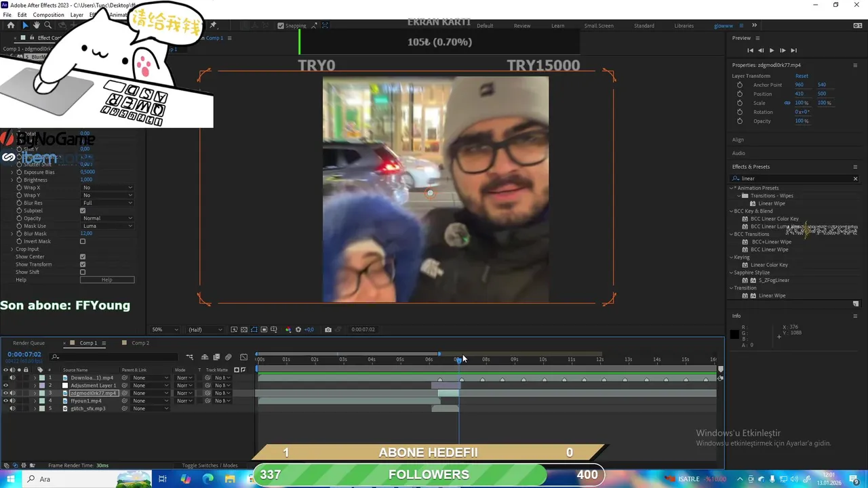Hide the Adjustment Layer 1 layer
This screenshot has height=488, width=868.
point(6,386)
